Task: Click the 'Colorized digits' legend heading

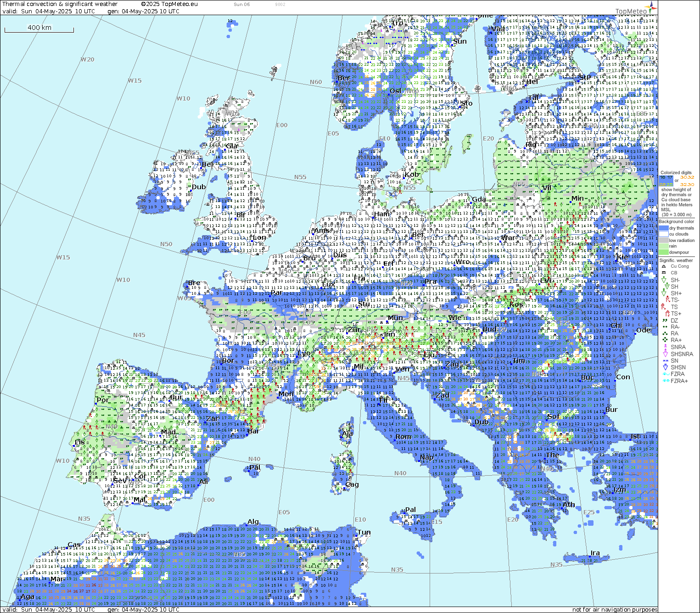Action: 676,173
